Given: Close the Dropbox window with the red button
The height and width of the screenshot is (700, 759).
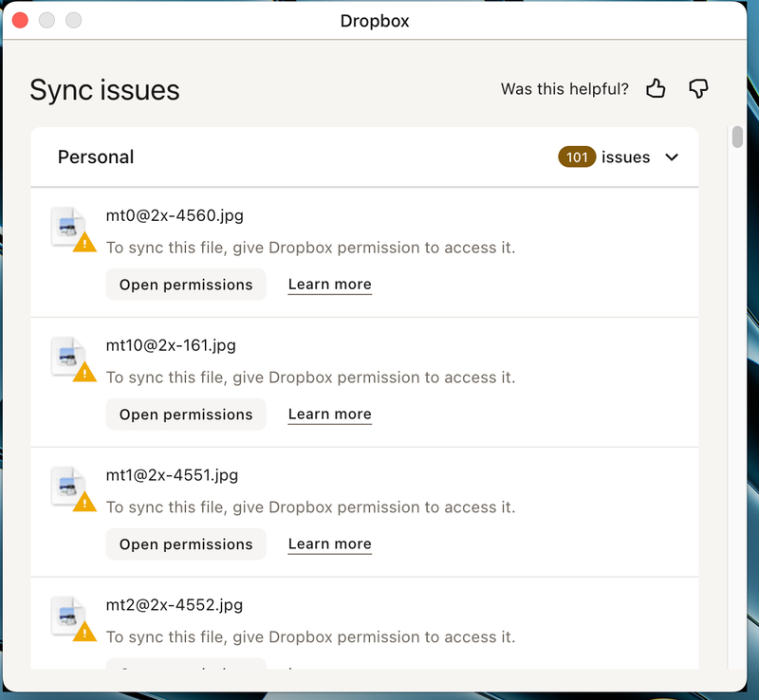Looking at the screenshot, I should (20, 20).
